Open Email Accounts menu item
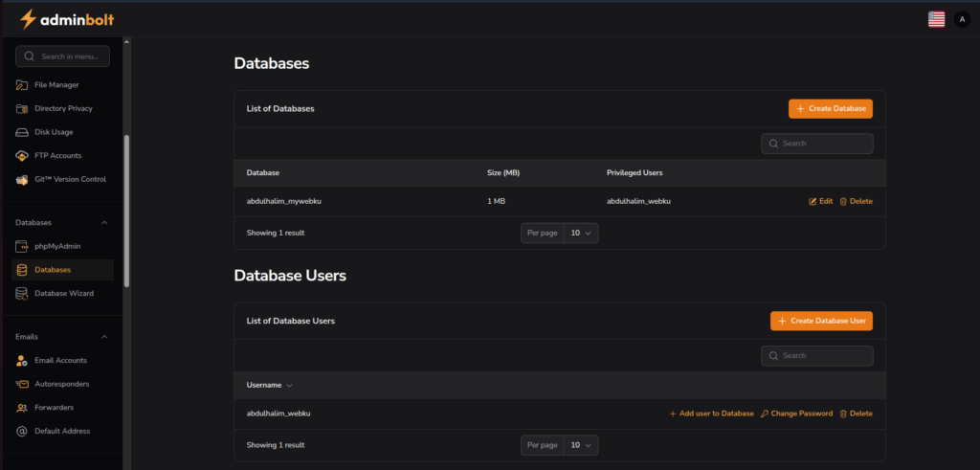Image resolution: width=980 pixels, height=470 pixels. pyautogui.click(x=60, y=360)
